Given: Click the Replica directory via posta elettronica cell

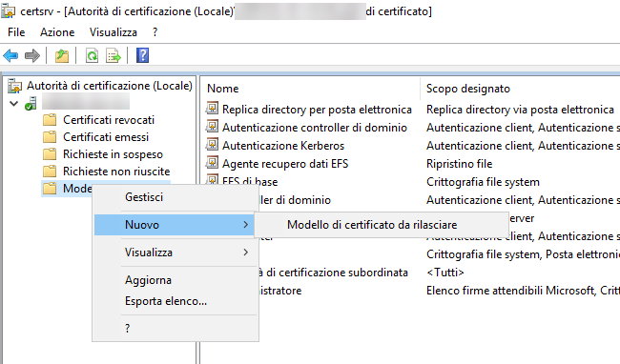Looking at the screenshot, I should pos(520,110).
